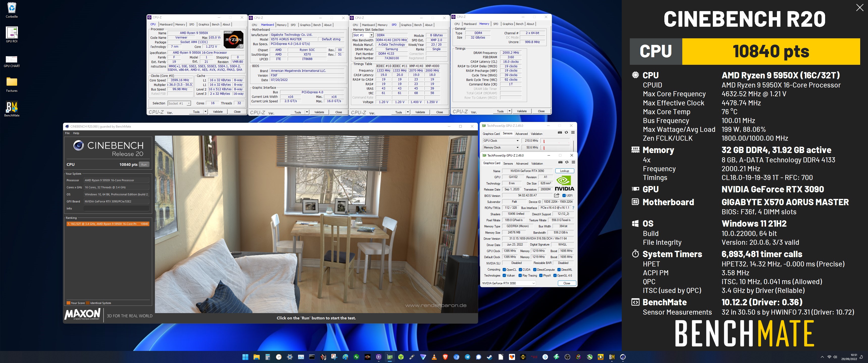
Task: Toggle the UEFI checkbox in GPU-Z
Action: pyautogui.click(x=564, y=196)
